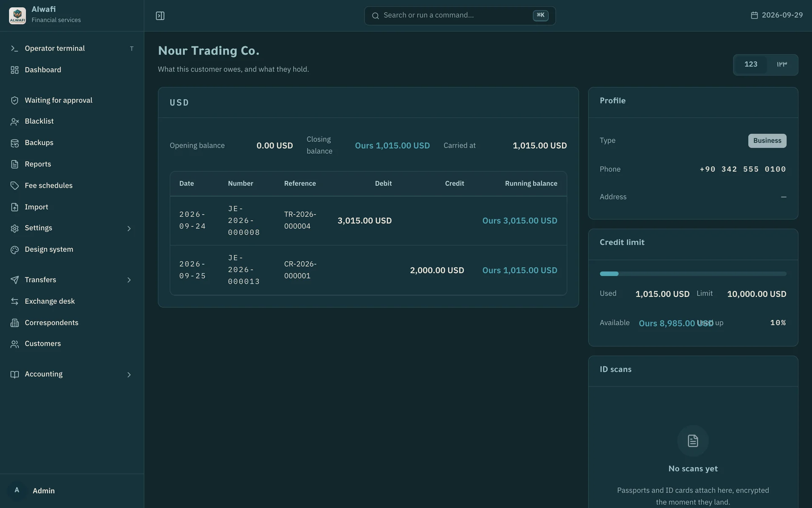Click the Alwafi logo icon
This screenshot has height=508, width=812.
pos(17,15)
